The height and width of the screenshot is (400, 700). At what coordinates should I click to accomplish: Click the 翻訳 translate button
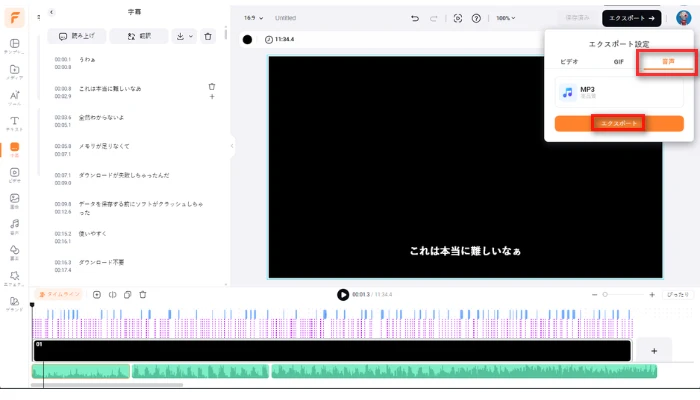coord(139,36)
